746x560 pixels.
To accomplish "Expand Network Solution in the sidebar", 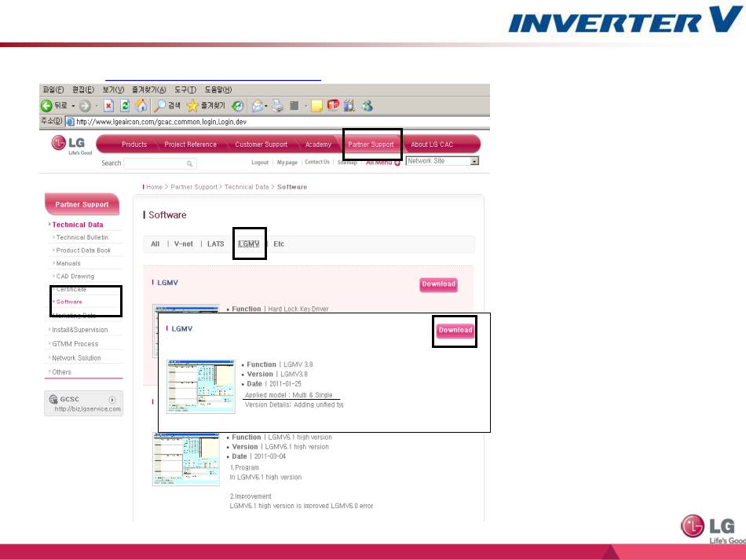I will pyautogui.click(x=76, y=358).
